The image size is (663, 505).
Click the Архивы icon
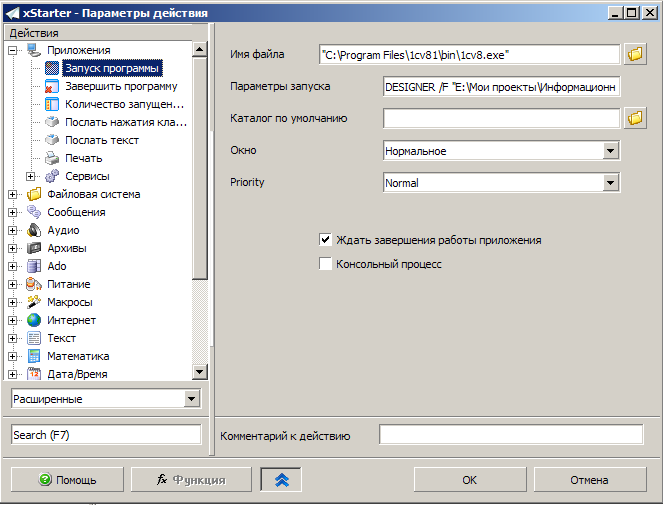(x=34, y=248)
